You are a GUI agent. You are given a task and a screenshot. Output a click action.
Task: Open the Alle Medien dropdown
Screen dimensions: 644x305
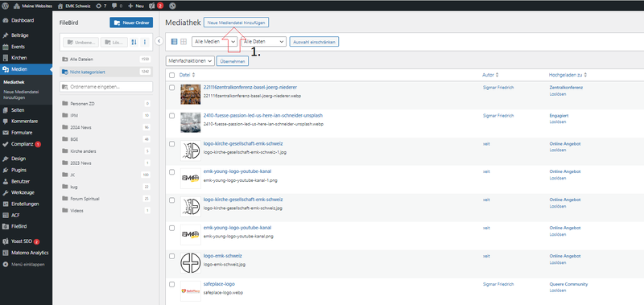click(x=215, y=42)
